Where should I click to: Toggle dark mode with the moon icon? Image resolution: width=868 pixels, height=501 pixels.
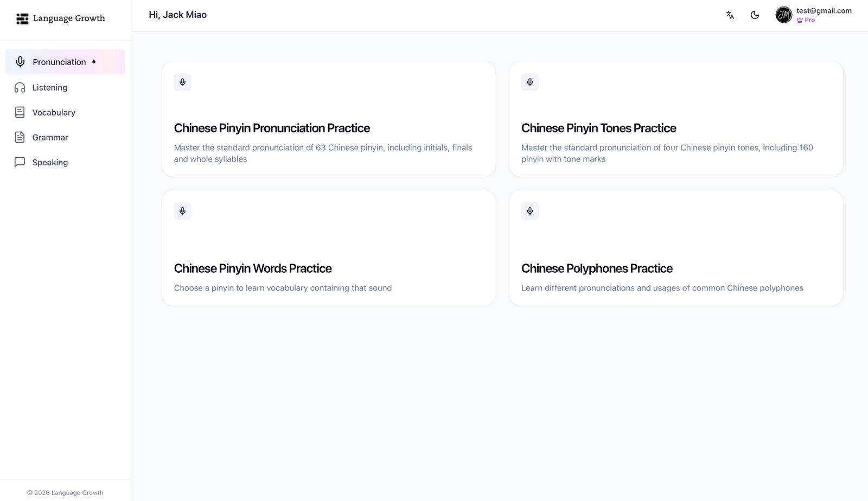[755, 15]
